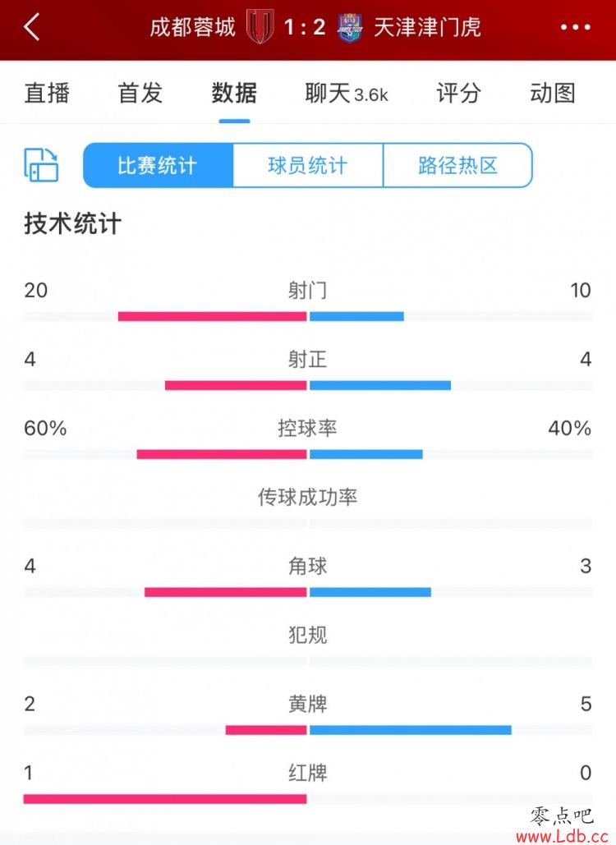Tap the 成都蓉城 team name
The image size is (616, 845).
pos(192,27)
